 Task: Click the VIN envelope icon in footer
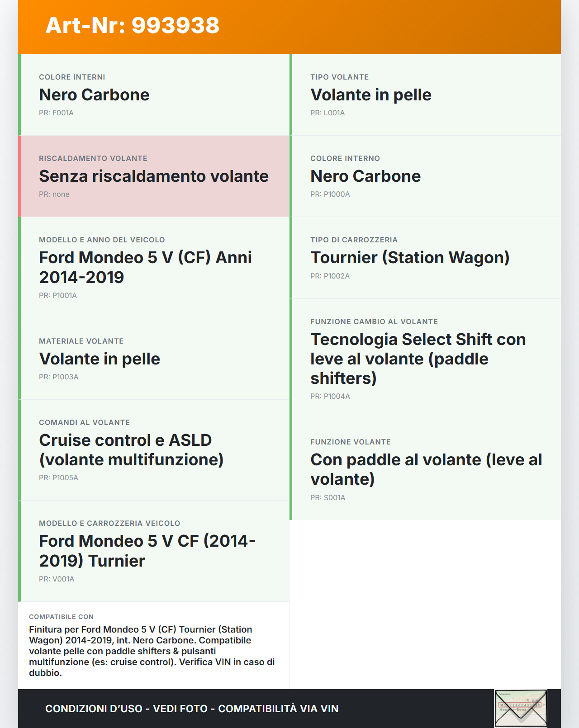[x=521, y=708]
